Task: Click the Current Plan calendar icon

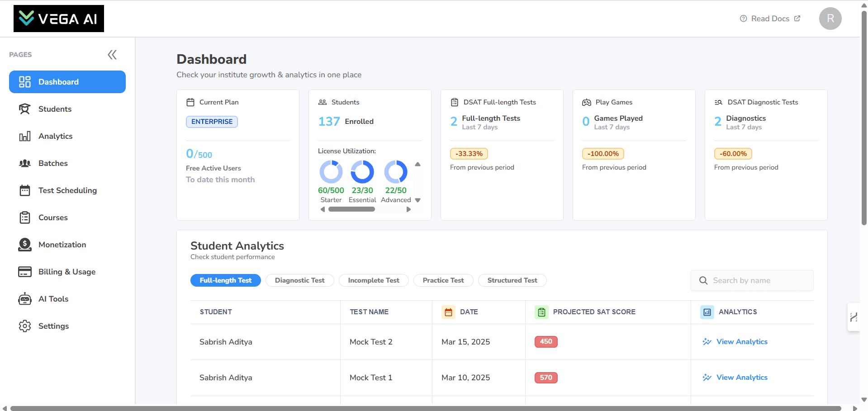Action: tap(190, 102)
